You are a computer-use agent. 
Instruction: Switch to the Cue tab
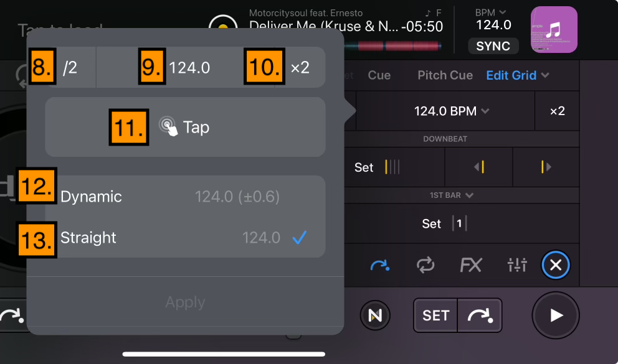(x=379, y=75)
